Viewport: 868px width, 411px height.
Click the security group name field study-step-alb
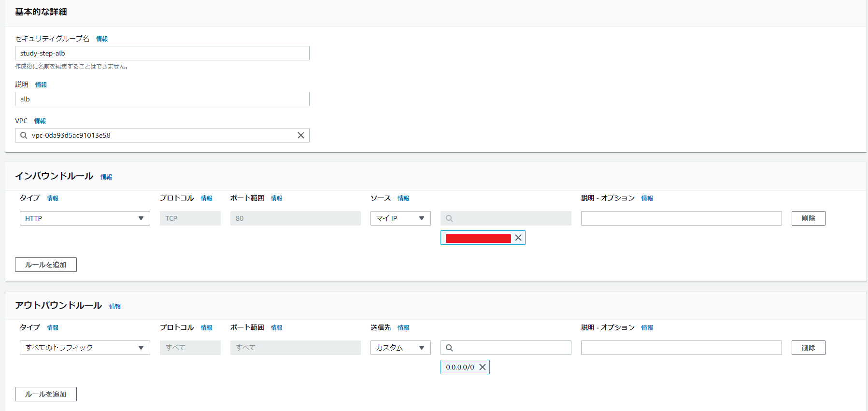click(x=162, y=53)
